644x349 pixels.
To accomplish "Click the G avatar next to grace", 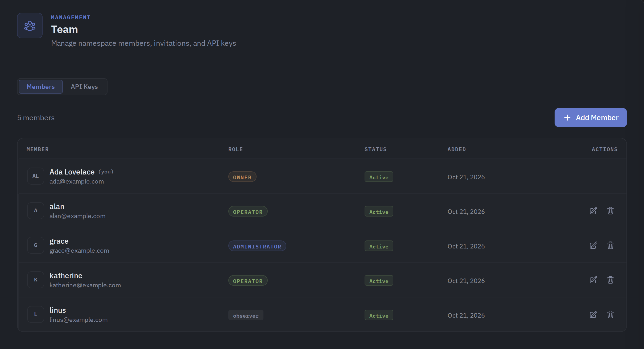I will pyautogui.click(x=36, y=245).
